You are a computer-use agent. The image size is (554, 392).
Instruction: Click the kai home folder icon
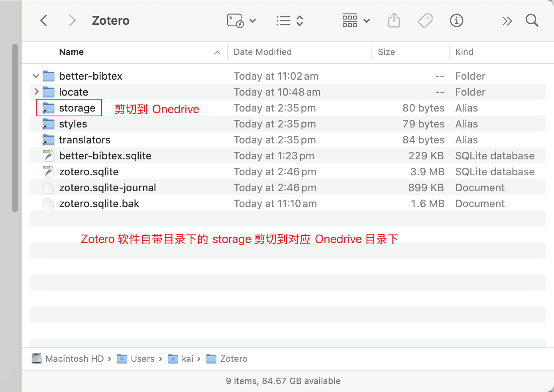pos(173,359)
